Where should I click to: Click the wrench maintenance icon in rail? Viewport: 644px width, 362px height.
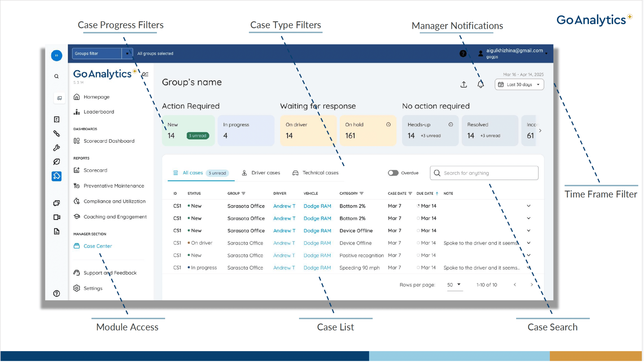(x=57, y=148)
